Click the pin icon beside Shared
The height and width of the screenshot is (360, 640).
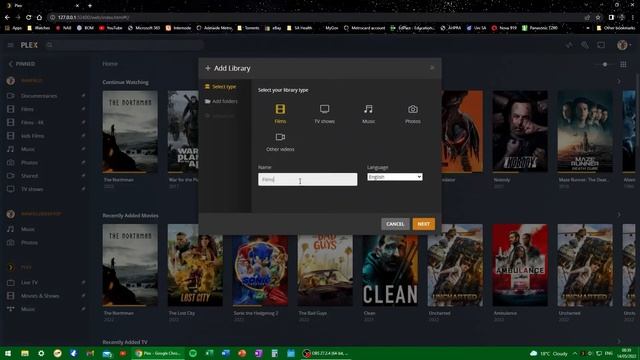coord(83,176)
